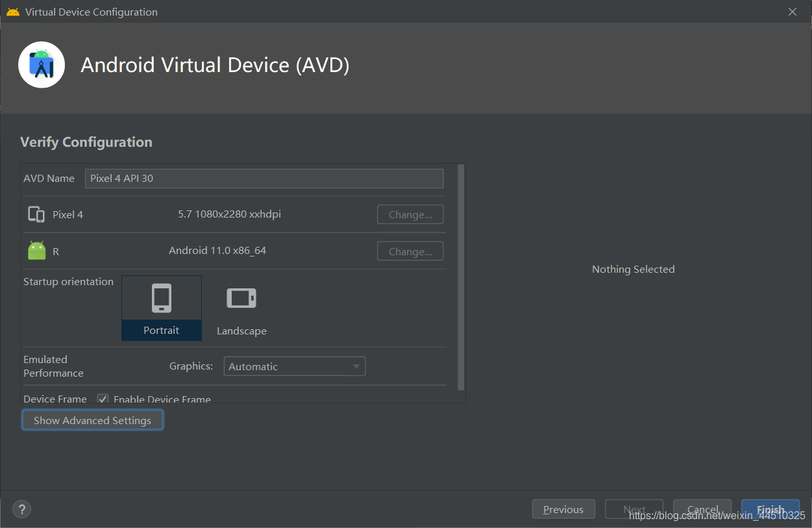Click the '5.7 1080x2280 xxhdpi' text
812x528 pixels.
click(x=230, y=214)
